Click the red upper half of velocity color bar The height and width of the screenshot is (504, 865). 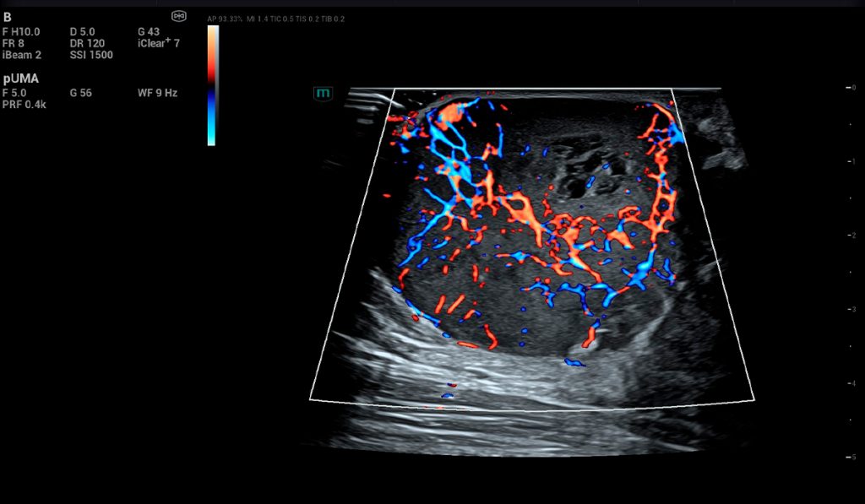click(213, 53)
